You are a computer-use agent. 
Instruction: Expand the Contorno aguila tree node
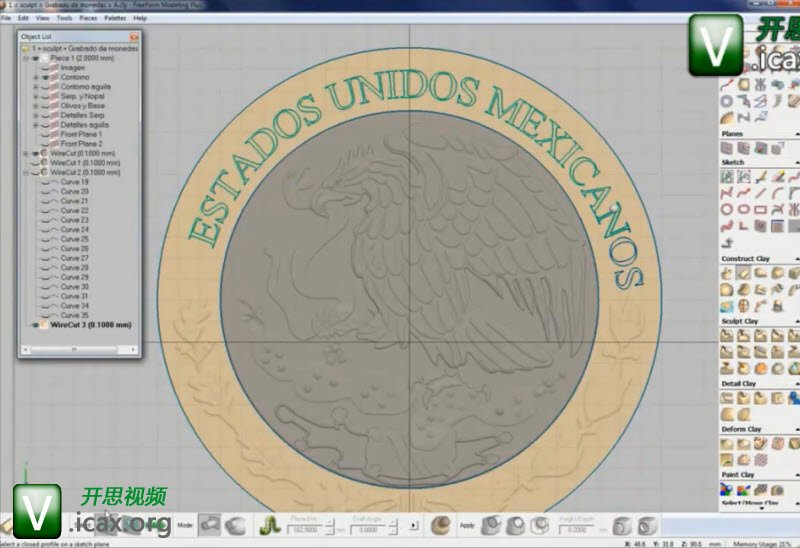36,87
